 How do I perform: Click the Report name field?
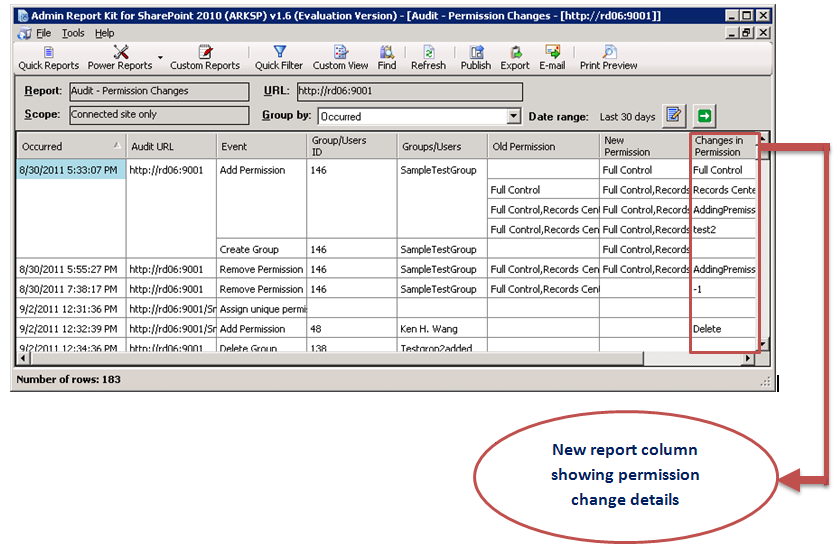(x=159, y=91)
